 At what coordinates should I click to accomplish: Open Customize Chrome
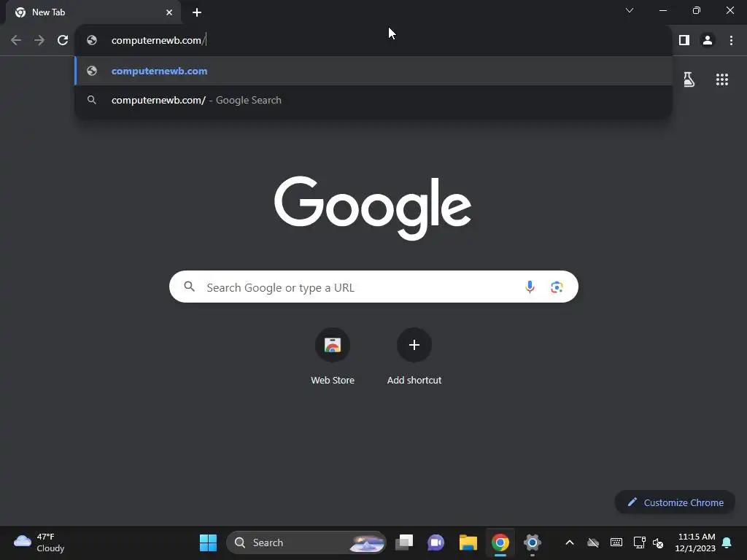tap(675, 502)
